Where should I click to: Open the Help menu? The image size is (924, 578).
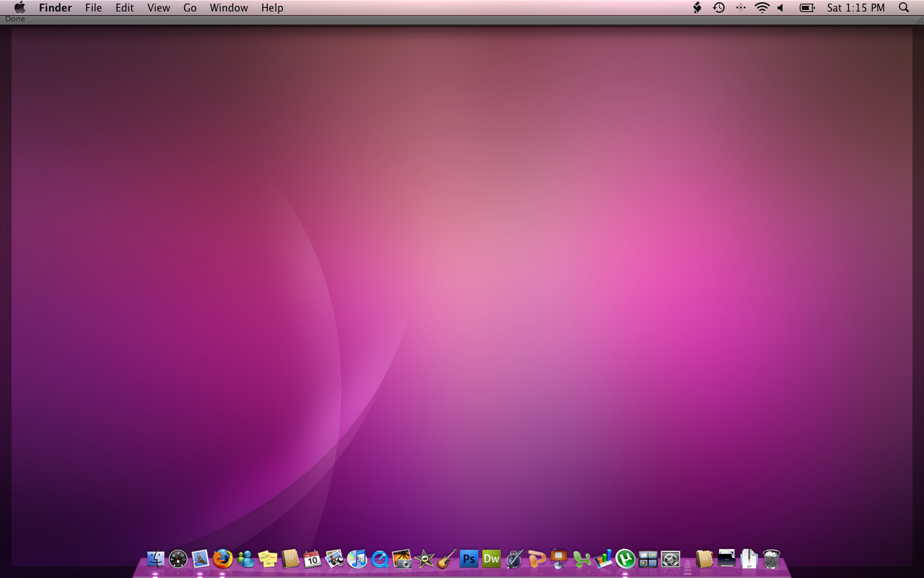(272, 8)
